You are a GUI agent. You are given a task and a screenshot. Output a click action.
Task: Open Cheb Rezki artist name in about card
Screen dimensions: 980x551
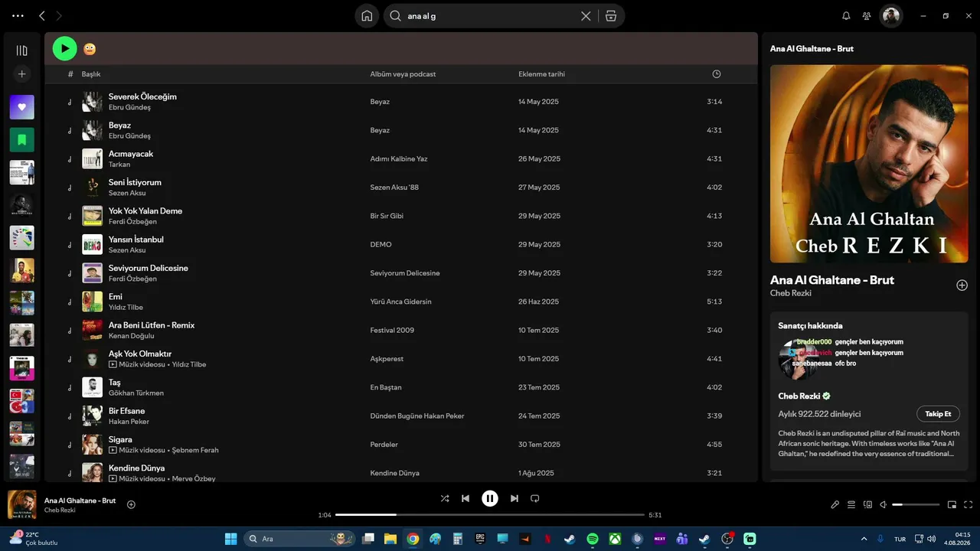click(x=799, y=396)
